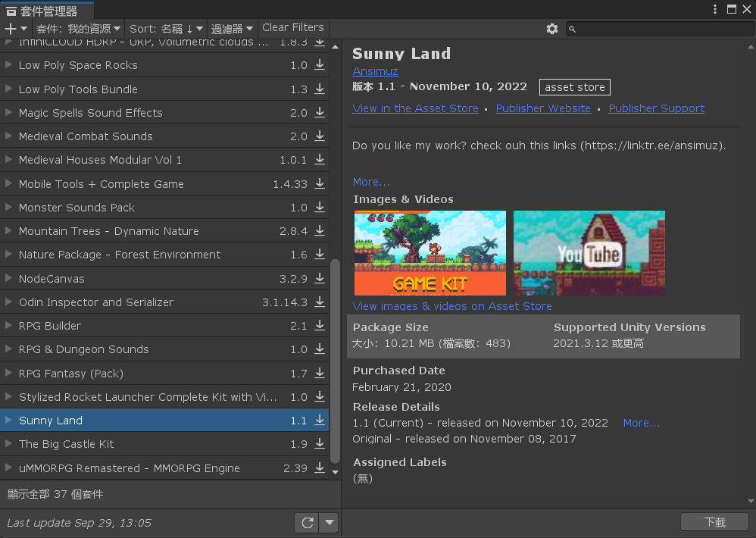This screenshot has width=756, height=538.
Task: Click the Clear Filters button
Action: click(x=293, y=28)
